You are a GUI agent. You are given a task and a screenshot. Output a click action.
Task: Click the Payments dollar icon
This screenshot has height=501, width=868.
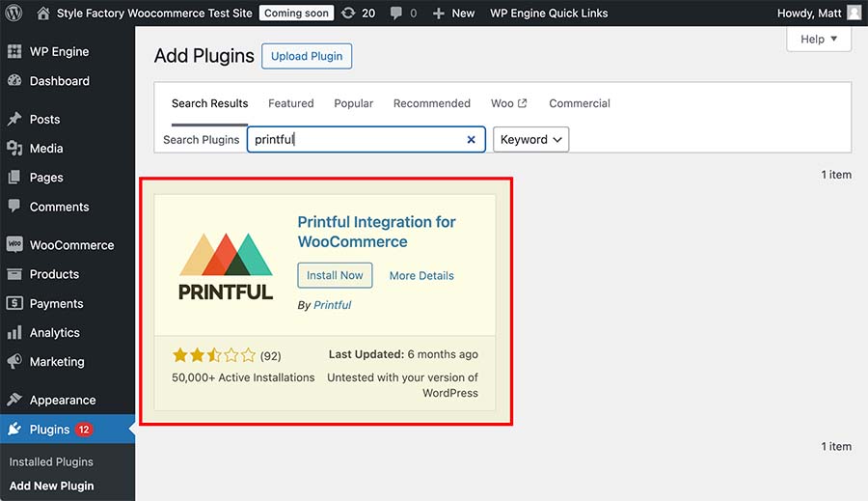coord(14,303)
